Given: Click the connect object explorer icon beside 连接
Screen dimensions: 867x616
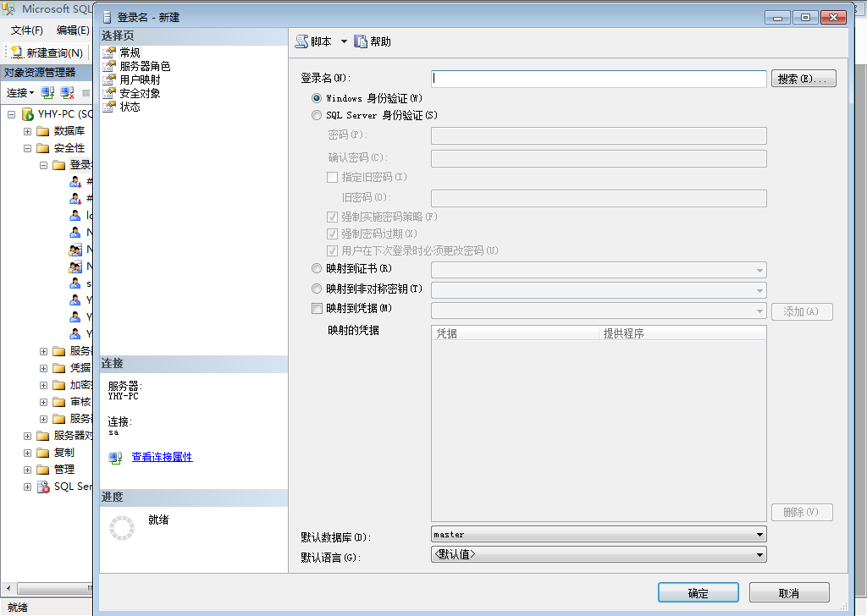Looking at the screenshot, I should point(47,93).
